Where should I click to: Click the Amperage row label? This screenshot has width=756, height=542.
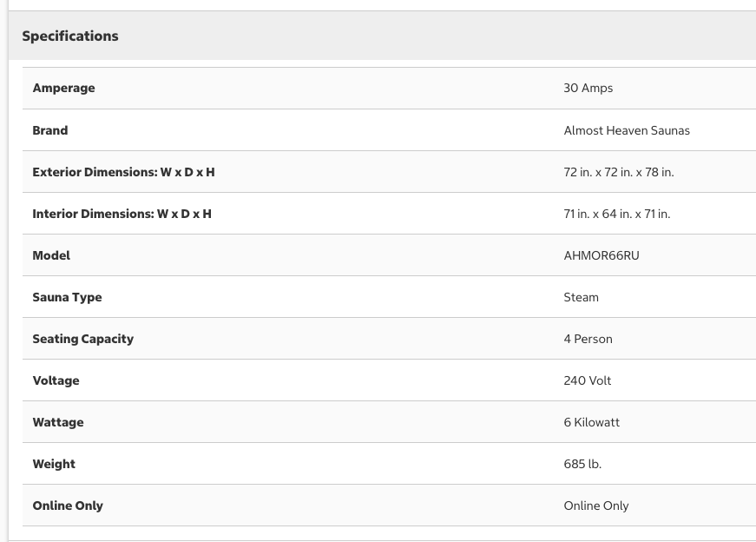coord(63,88)
